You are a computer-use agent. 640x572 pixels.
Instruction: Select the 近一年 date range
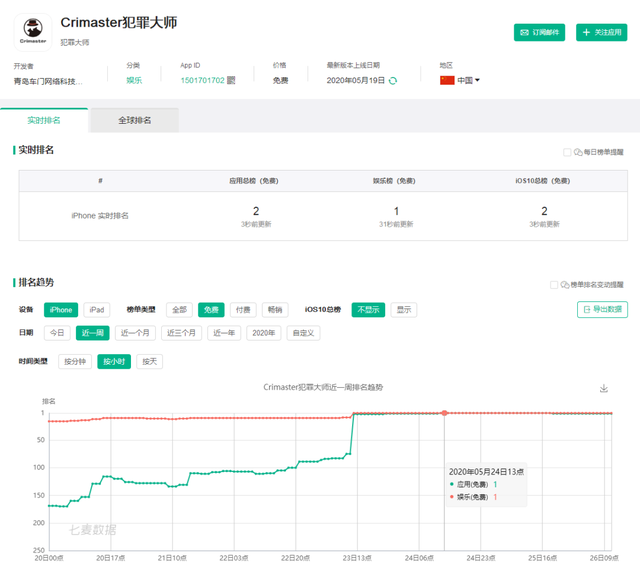224,333
